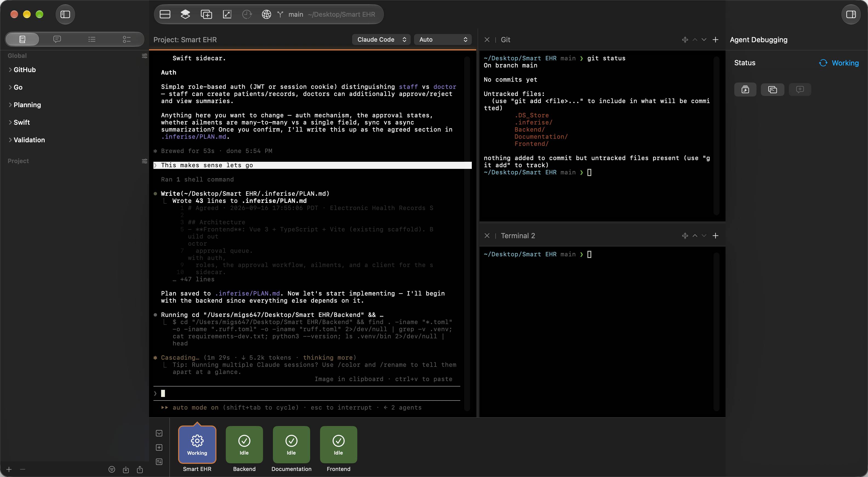Expand the Swift tree item
This screenshot has width=868, height=477.
10,122
